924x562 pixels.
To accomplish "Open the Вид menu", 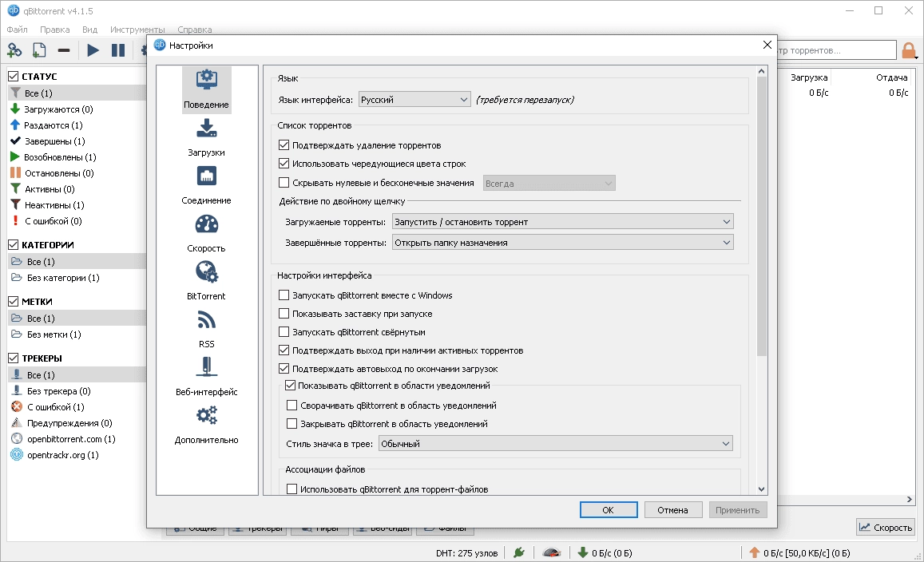I will coord(89,30).
